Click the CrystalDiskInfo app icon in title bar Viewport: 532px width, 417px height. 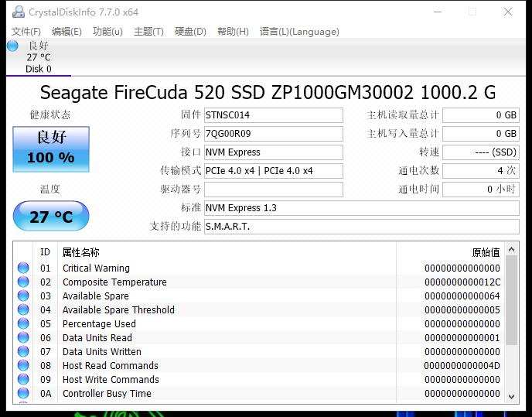[18, 12]
